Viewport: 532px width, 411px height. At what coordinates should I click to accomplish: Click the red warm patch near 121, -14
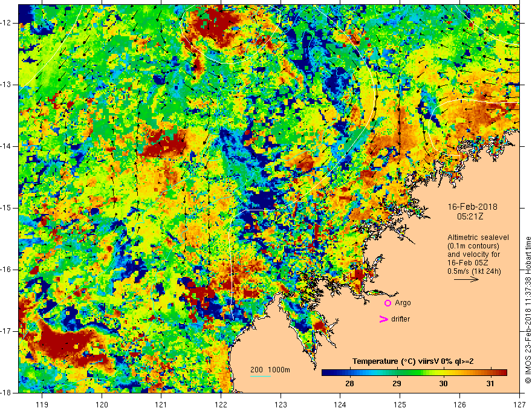(164, 144)
